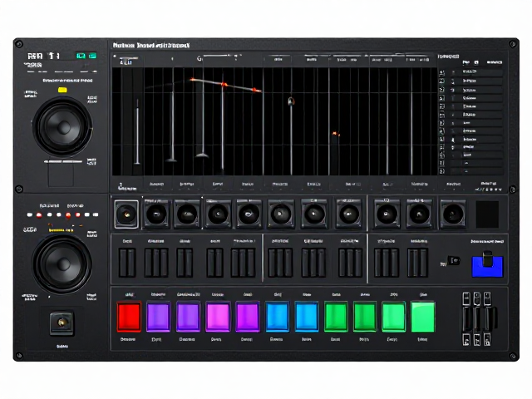Click the blank square button under the horizontal slider

(x=61, y=175)
